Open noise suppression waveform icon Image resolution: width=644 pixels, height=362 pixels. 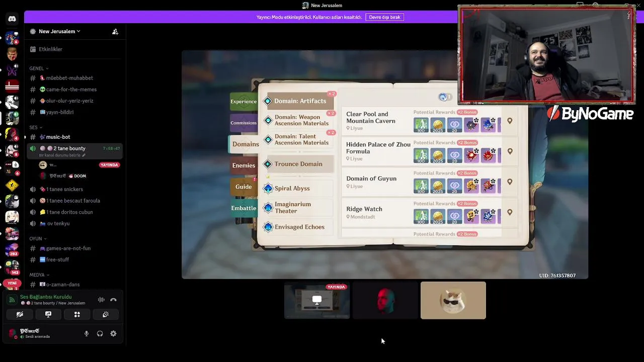tap(101, 300)
